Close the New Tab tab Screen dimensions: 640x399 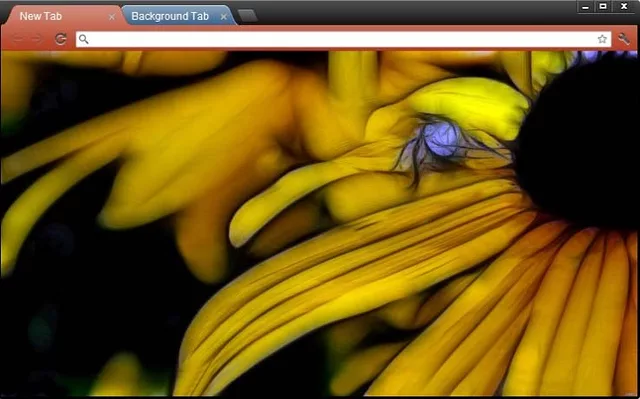coord(112,17)
